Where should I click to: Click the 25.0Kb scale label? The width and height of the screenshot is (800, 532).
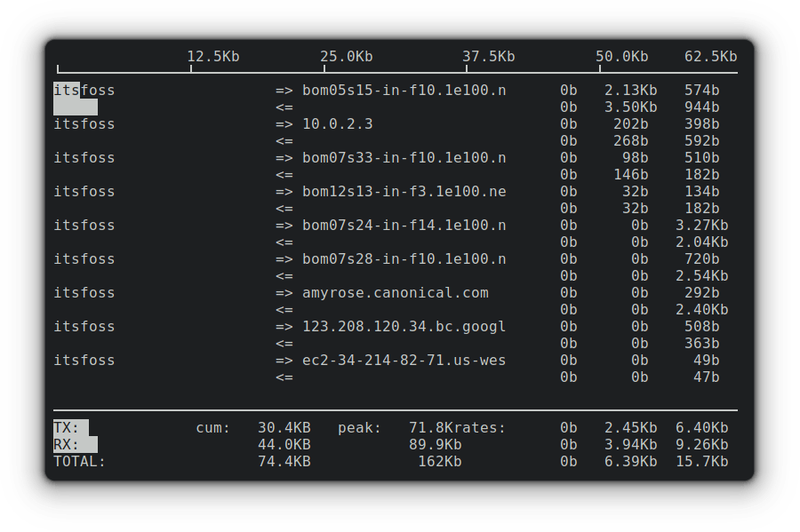pos(346,57)
